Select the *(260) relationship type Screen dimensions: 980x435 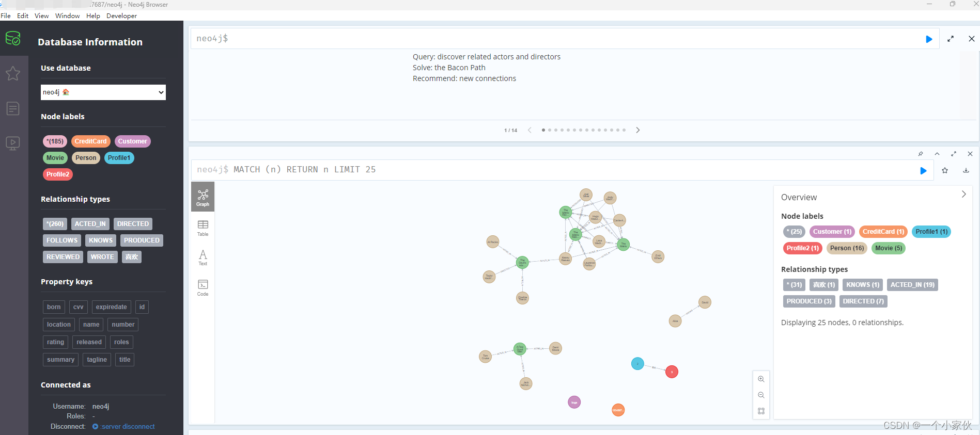[55, 224]
